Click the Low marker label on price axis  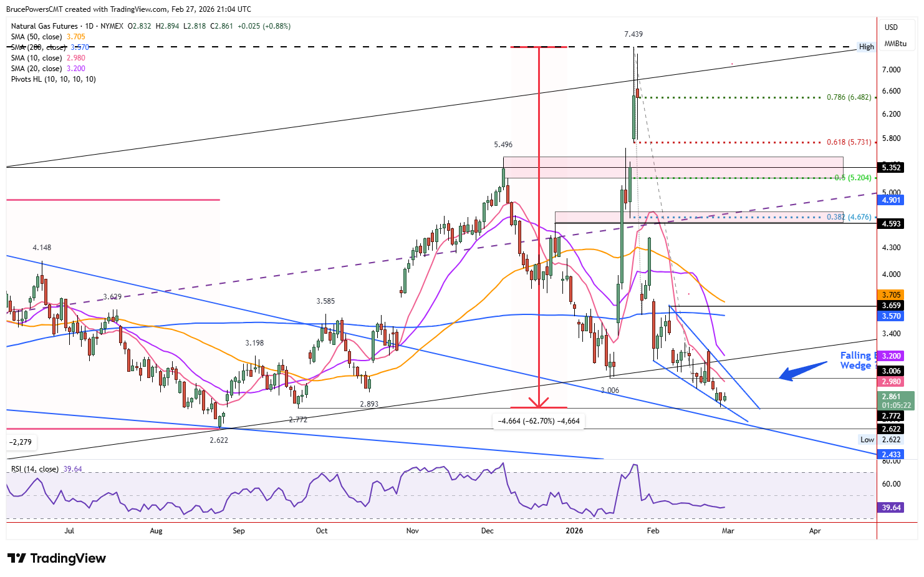point(867,440)
